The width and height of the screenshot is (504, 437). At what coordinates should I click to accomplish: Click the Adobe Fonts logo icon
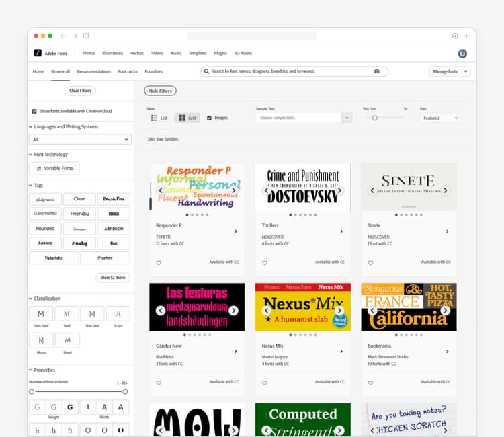pos(38,53)
